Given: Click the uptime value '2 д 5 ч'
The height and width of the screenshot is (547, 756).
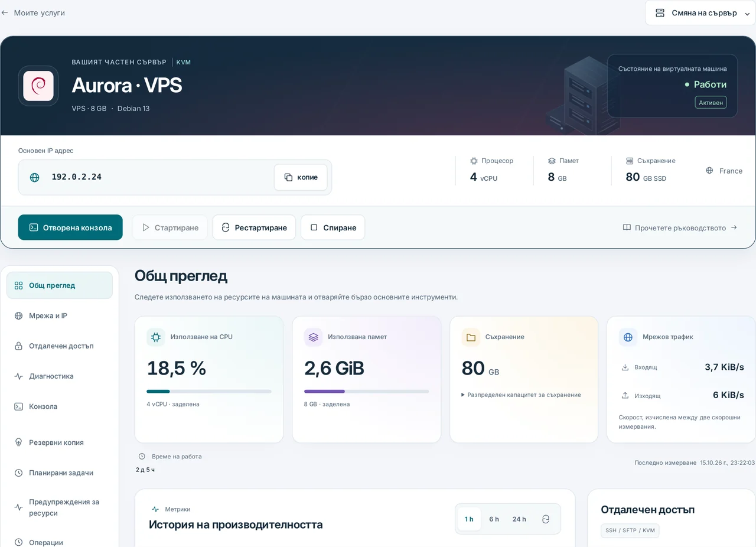Looking at the screenshot, I should 145,470.
